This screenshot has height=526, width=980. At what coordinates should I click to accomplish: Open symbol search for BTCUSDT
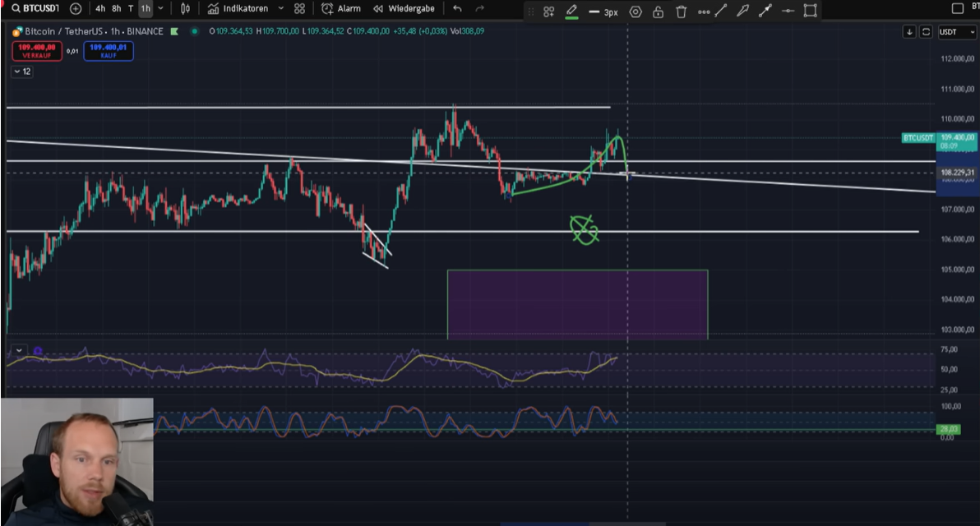pyautogui.click(x=36, y=9)
